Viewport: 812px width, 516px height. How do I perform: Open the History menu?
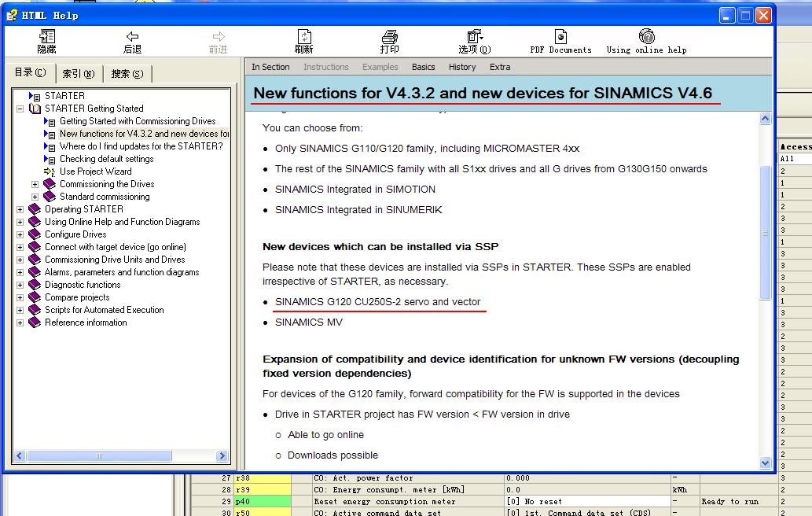click(x=462, y=67)
